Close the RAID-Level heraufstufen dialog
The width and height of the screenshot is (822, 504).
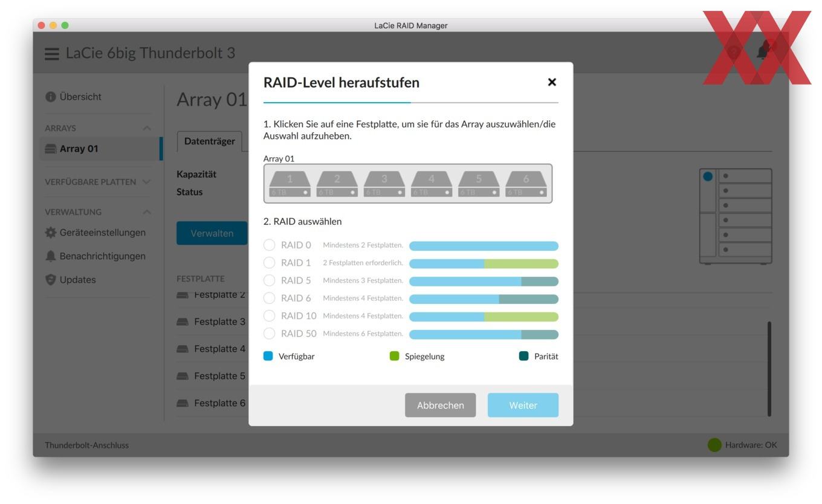coord(551,82)
